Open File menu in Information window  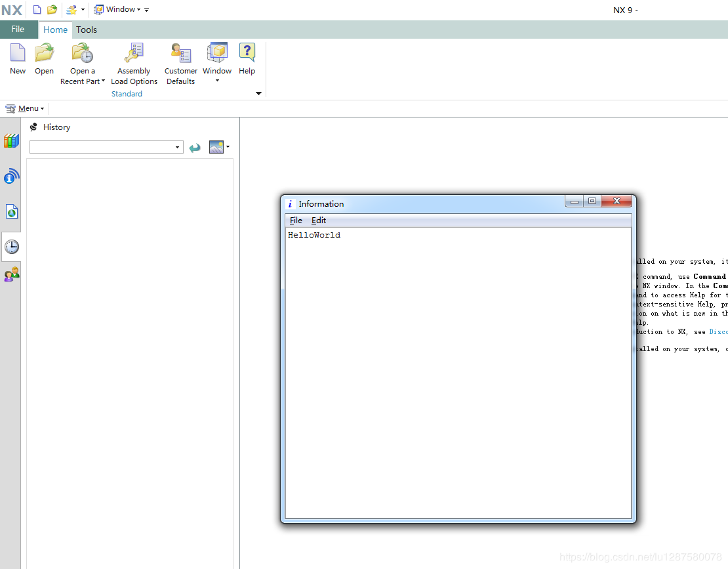coord(296,220)
